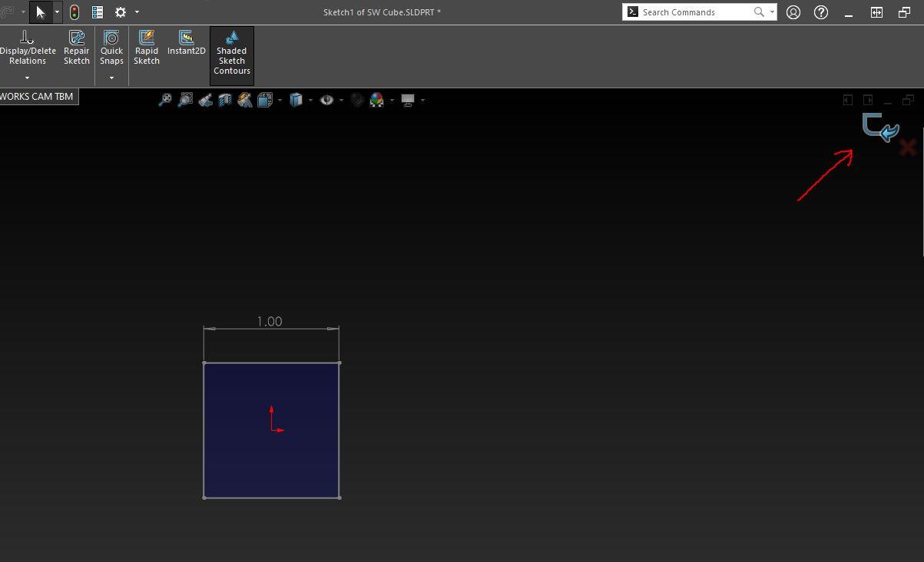Launch Repair Sketch tool
This screenshot has height=562, width=924.
[x=77, y=48]
